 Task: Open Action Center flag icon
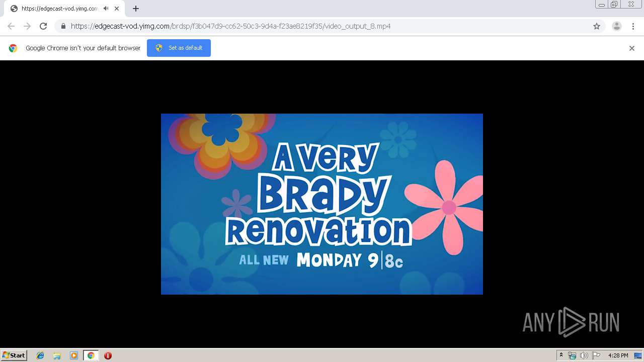[596, 355]
